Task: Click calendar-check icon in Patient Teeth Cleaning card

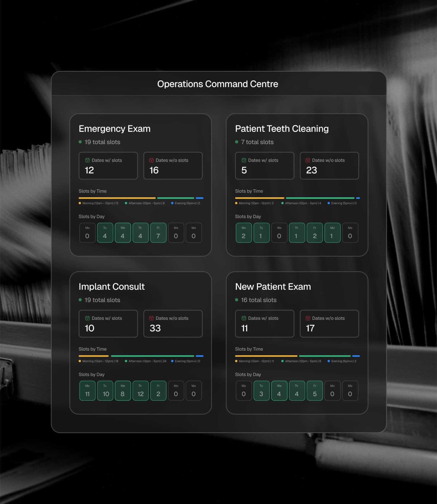Action: tap(244, 160)
